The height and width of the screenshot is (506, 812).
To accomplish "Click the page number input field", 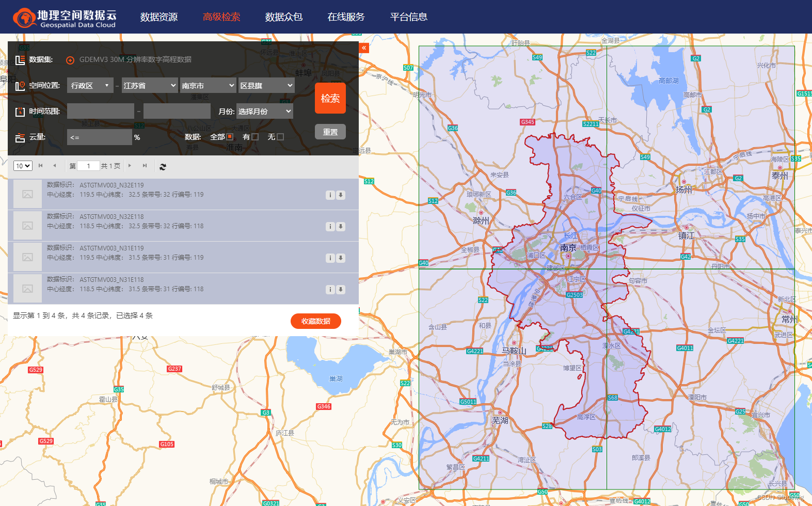I will coord(89,166).
